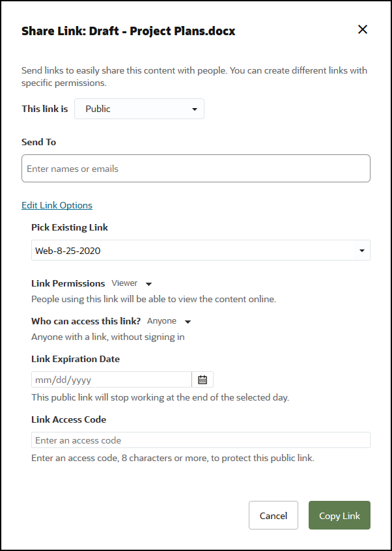Click the mm/dd/yyyy expiration date field
The height and width of the screenshot is (551, 392).
click(x=111, y=380)
